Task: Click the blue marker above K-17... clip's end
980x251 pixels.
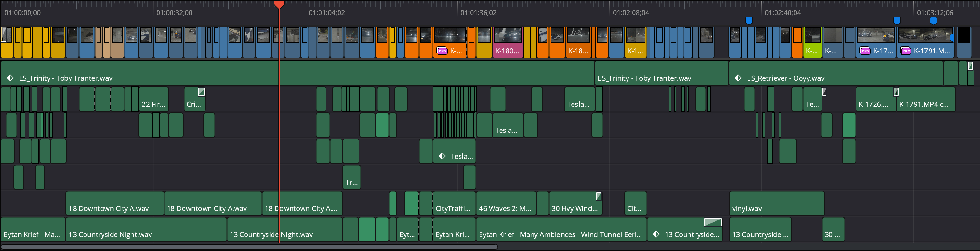Action: pyautogui.click(x=897, y=21)
